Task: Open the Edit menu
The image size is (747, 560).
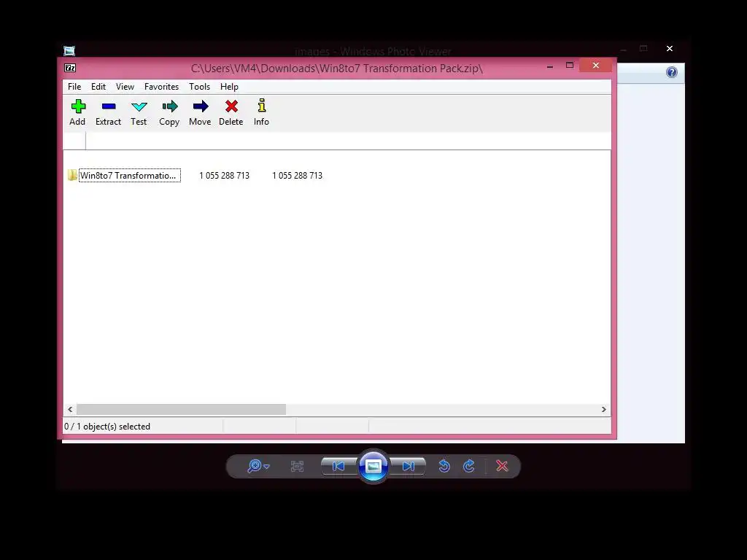Action: pyautogui.click(x=98, y=87)
